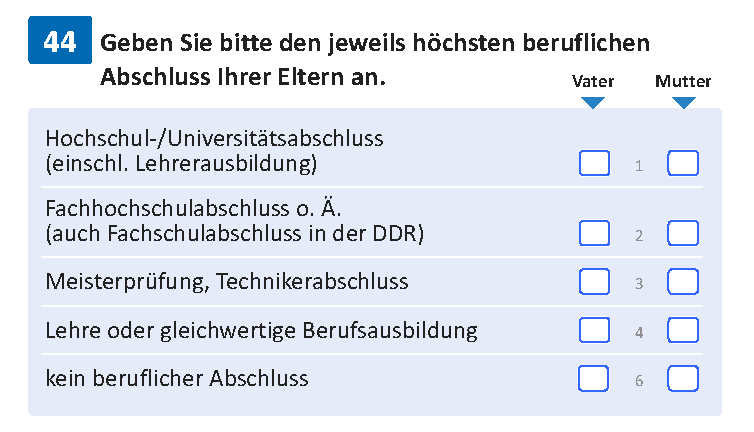Select Mutter box for Meisterprüfung, Technikerabschluss
Image resolution: width=754 pixels, height=432 pixels.
click(x=683, y=281)
